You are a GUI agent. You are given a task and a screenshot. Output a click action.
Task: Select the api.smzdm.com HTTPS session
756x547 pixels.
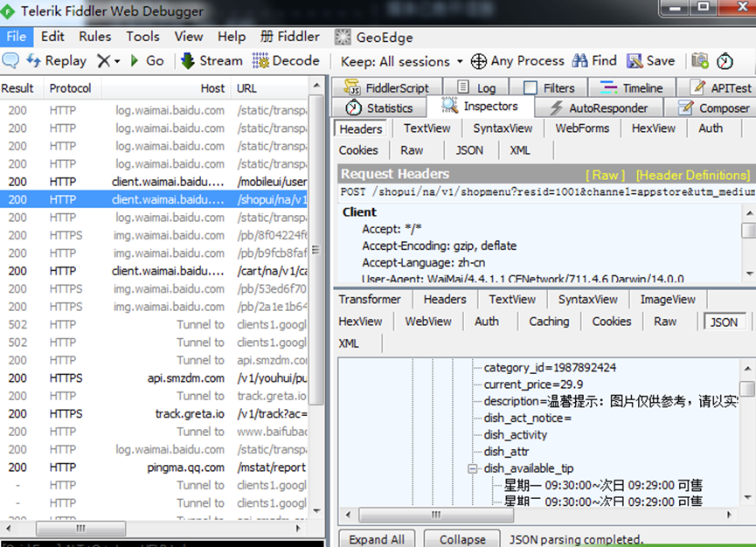click(153, 377)
